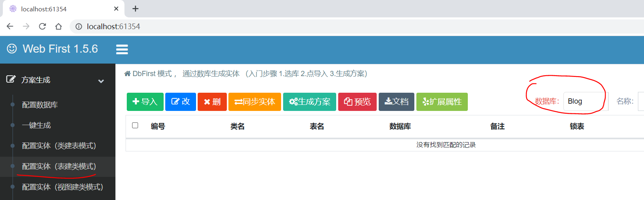Click the hamburger menu icon in the header
The image size is (644, 200).
122,49
